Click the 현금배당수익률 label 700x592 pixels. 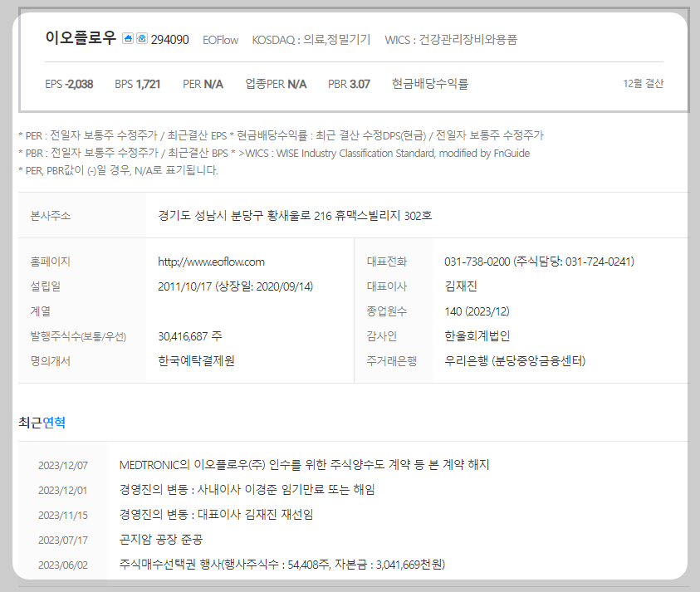[x=430, y=84]
